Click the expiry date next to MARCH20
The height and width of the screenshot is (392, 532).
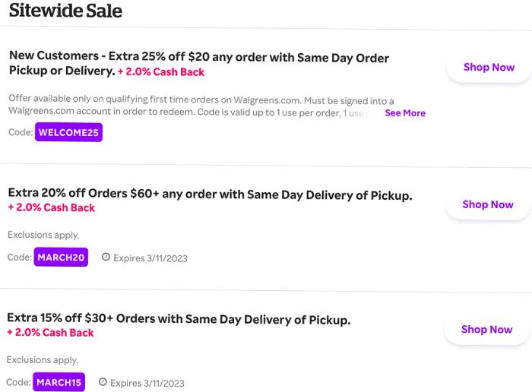(x=150, y=258)
